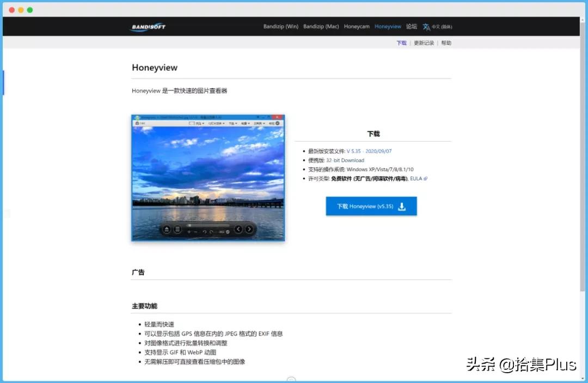Click the BANDISOFT logo

(148, 26)
